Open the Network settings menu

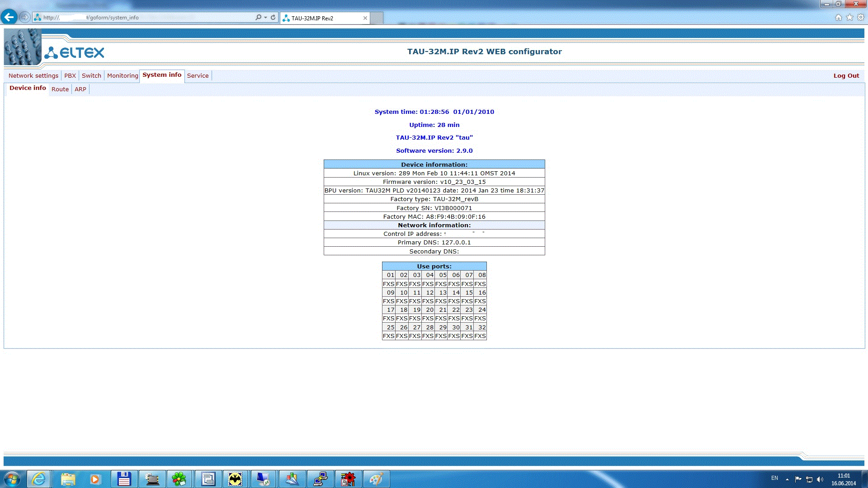pyautogui.click(x=33, y=75)
